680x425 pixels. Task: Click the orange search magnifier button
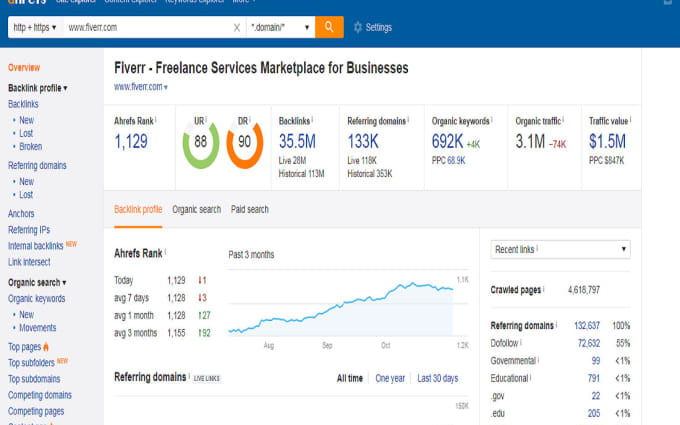tap(329, 27)
